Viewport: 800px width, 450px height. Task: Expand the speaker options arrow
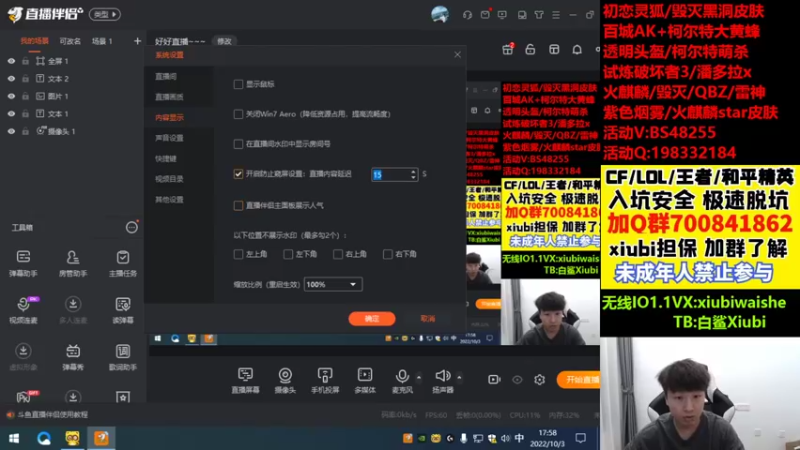459,377
